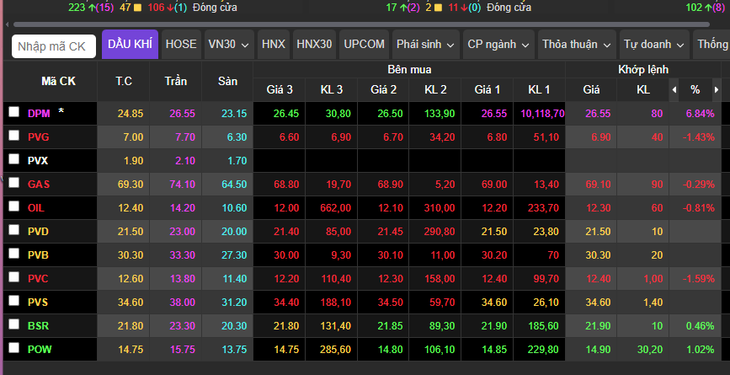Switch to the DẦU KHÍ tab
Image resolution: width=730 pixels, height=375 pixels.
130,45
